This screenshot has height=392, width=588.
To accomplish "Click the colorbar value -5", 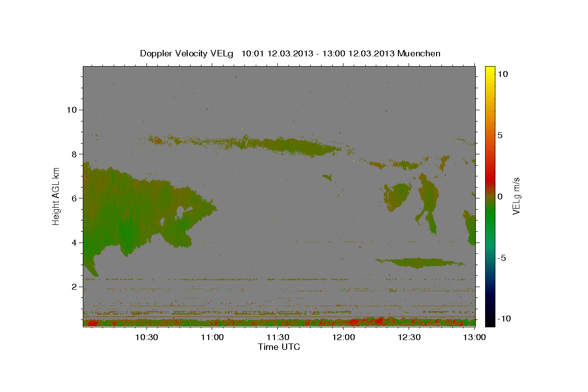I will pyautogui.click(x=502, y=258).
